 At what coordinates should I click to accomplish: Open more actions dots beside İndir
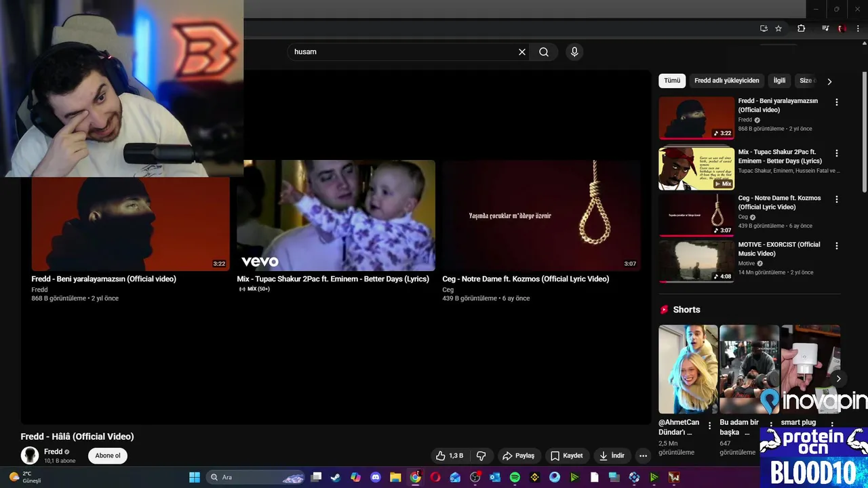pyautogui.click(x=643, y=455)
